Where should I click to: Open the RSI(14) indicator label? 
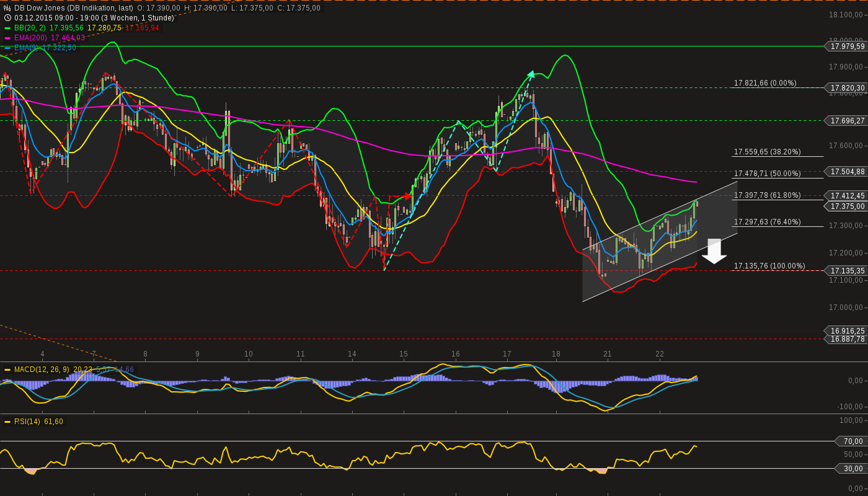(29, 422)
